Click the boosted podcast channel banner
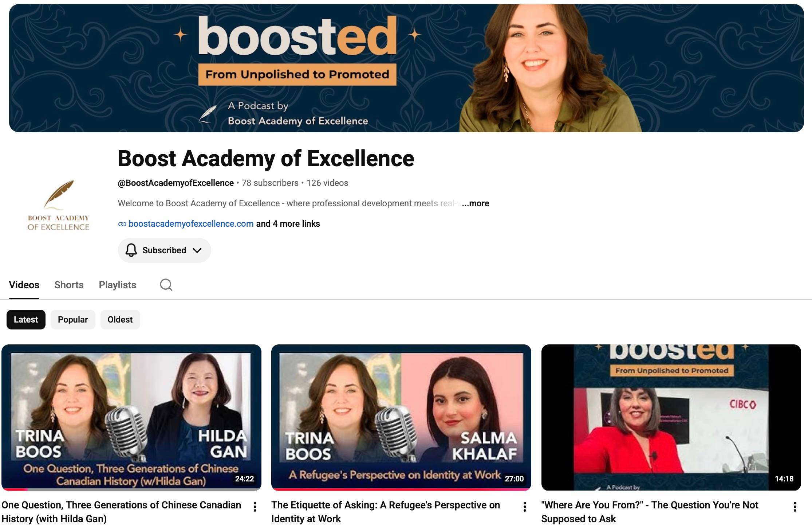Image resolution: width=812 pixels, height=527 pixels. (406, 68)
